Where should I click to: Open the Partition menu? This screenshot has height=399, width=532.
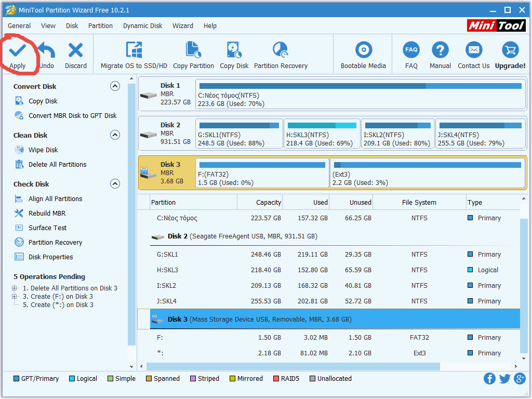point(100,25)
